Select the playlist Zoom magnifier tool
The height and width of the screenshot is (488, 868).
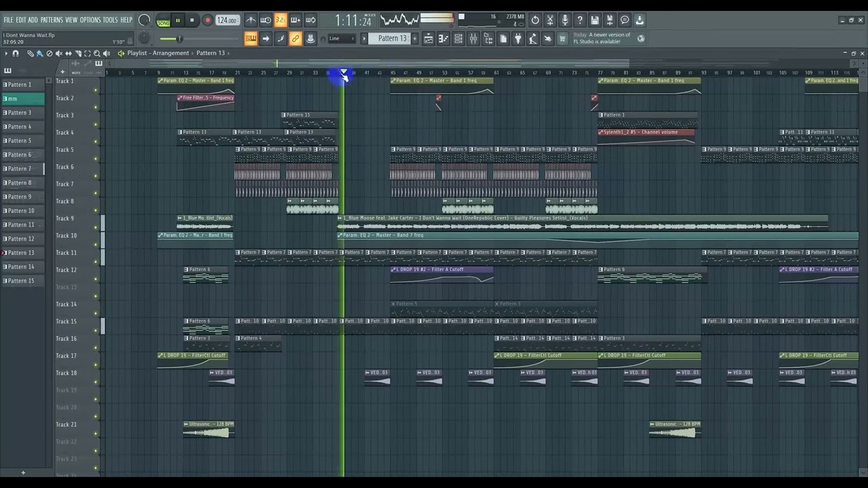click(x=97, y=53)
